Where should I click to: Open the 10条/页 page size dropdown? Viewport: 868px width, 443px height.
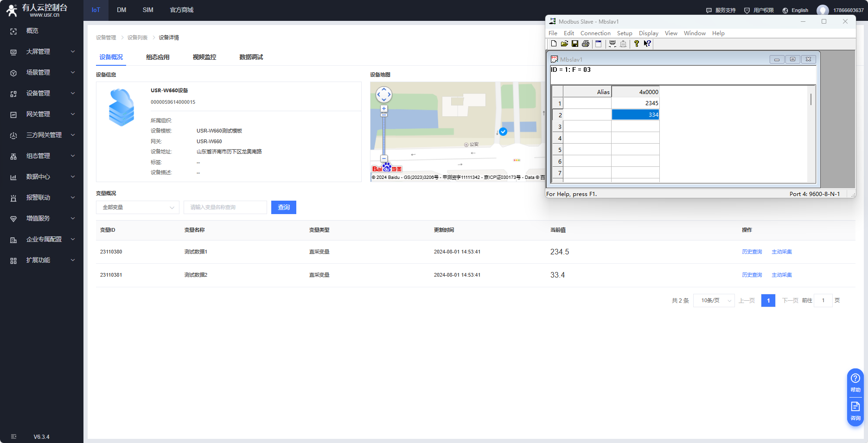pos(714,300)
